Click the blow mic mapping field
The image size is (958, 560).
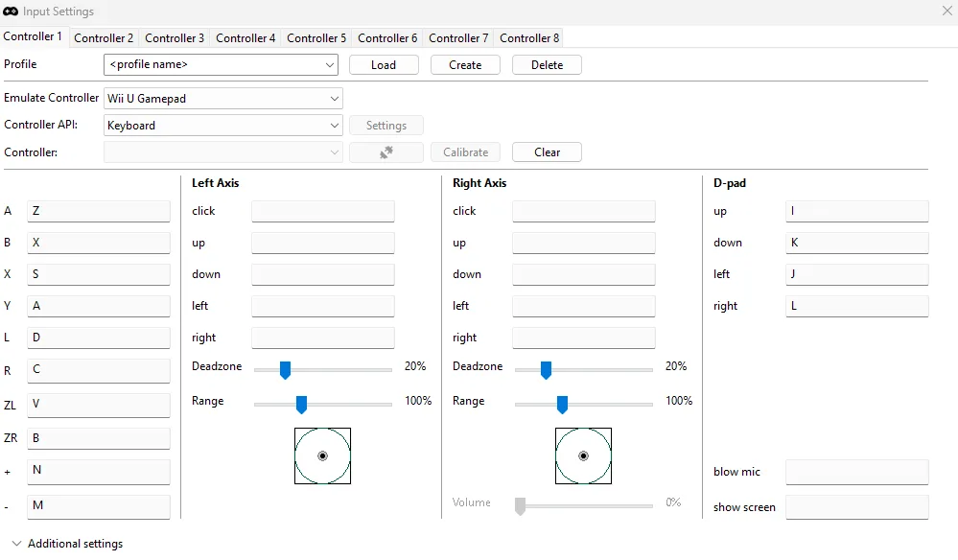[x=856, y=472]
